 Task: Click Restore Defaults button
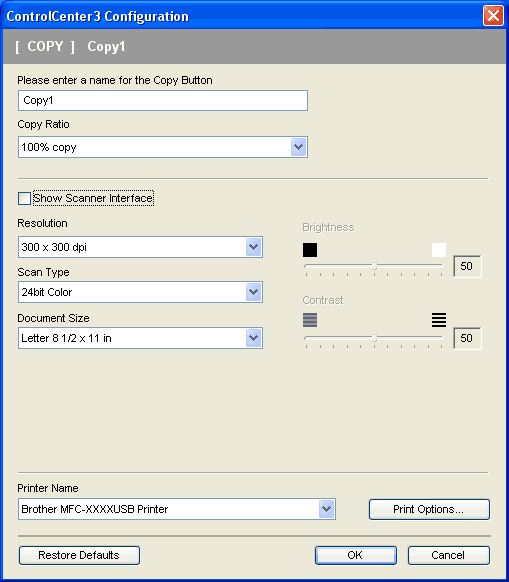click(79, 555)
